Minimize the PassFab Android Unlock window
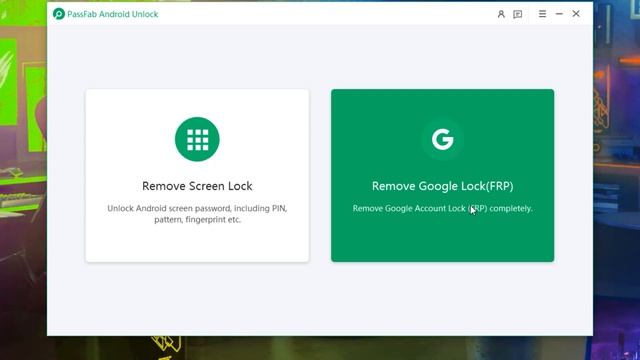The image size is (640, 360). [559, 14]
